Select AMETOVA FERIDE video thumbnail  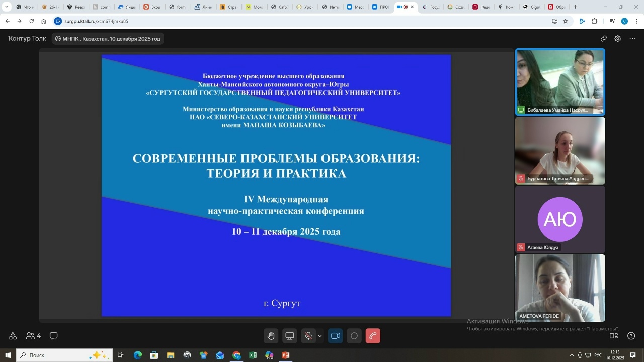click(560, 288)
